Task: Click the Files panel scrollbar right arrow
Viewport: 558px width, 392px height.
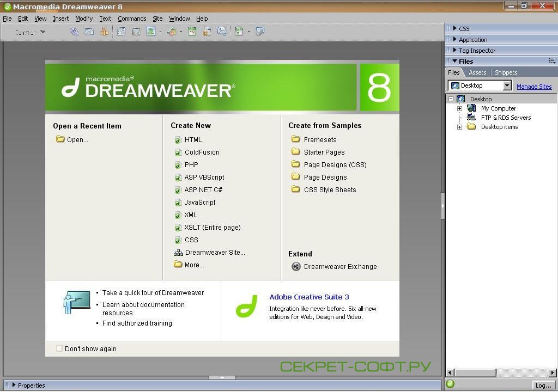Action: tap(553, 373)
